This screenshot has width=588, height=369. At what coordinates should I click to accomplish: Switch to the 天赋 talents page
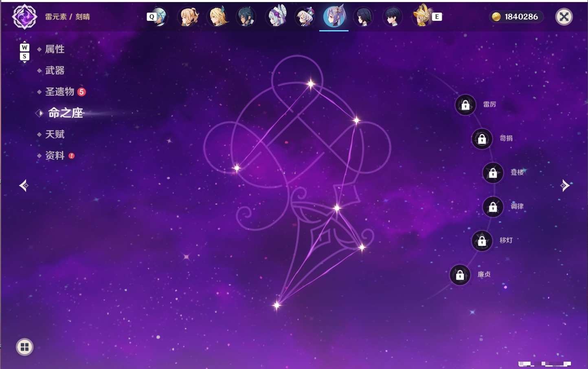(55, 134)
